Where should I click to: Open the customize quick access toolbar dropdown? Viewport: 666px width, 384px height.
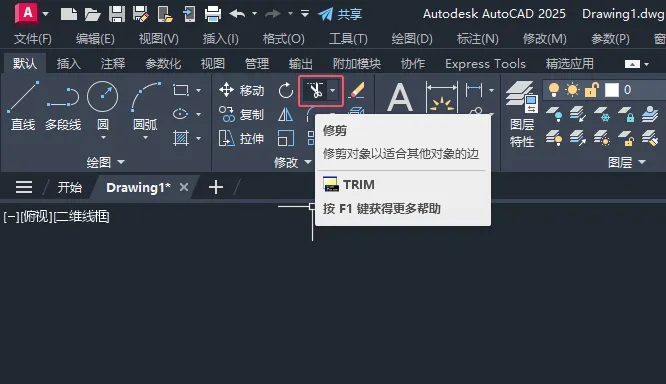click(x=305, y=14)
